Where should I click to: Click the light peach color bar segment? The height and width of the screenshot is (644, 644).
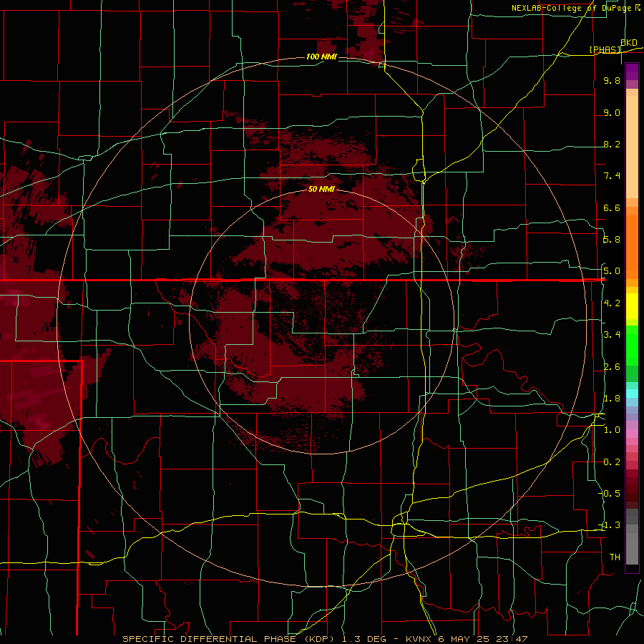point(632,148)
